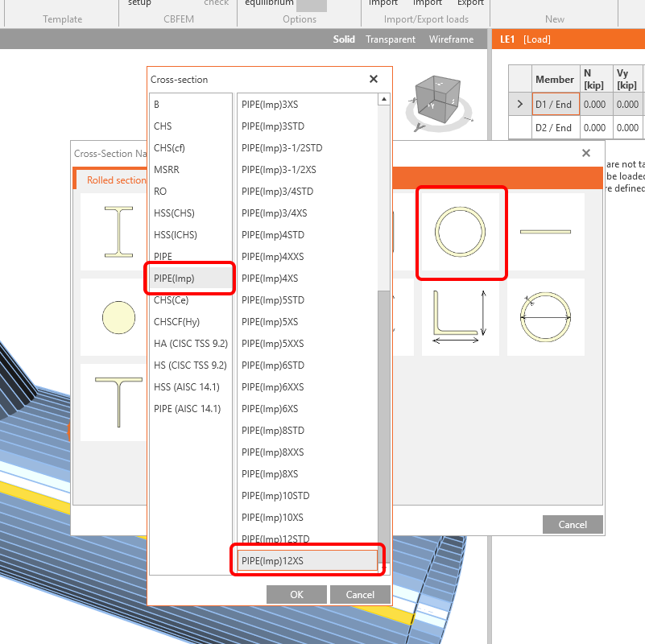Select the I-beam rolled section icon
Image resolution: width=645 pixels, height=644 pixels.
(118, 232)
